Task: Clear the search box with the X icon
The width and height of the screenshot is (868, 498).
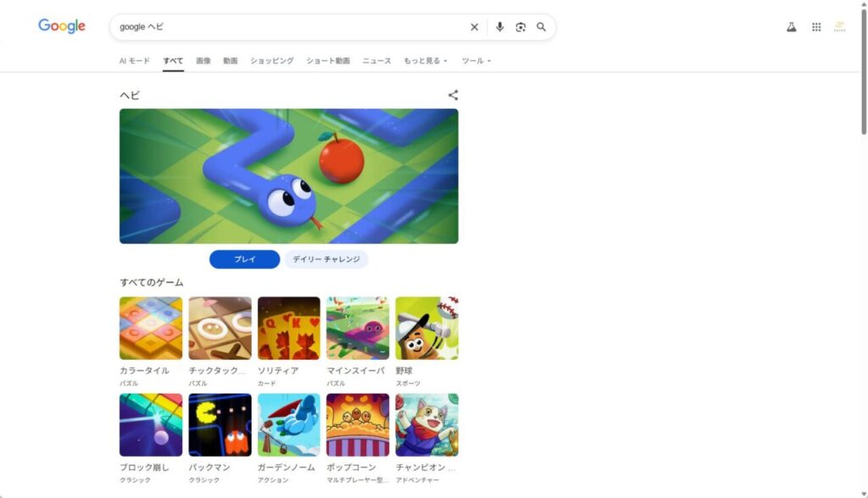Action: (x=475, y=27)
